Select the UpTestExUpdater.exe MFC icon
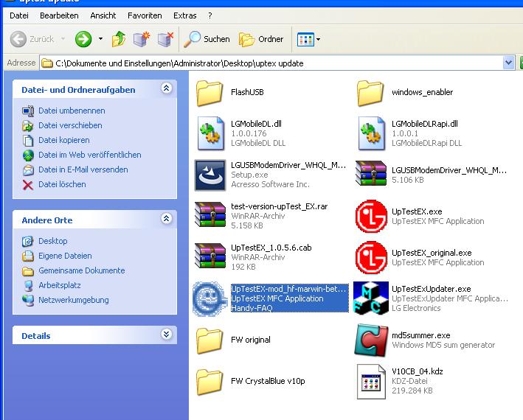 click(371, 298)
